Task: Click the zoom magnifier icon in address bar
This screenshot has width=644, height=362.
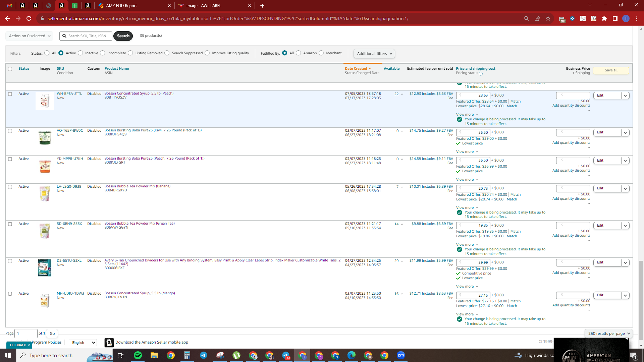Action: click(527, 19)
